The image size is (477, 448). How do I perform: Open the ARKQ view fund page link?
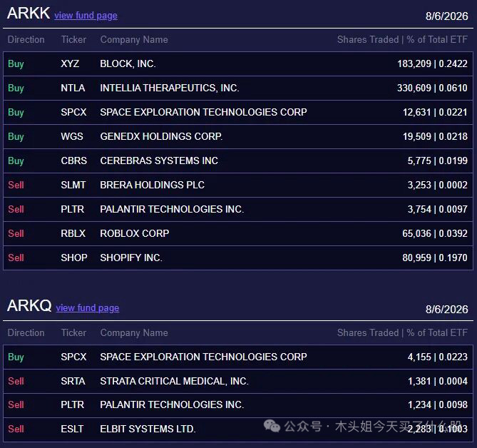tap(87, 307)
